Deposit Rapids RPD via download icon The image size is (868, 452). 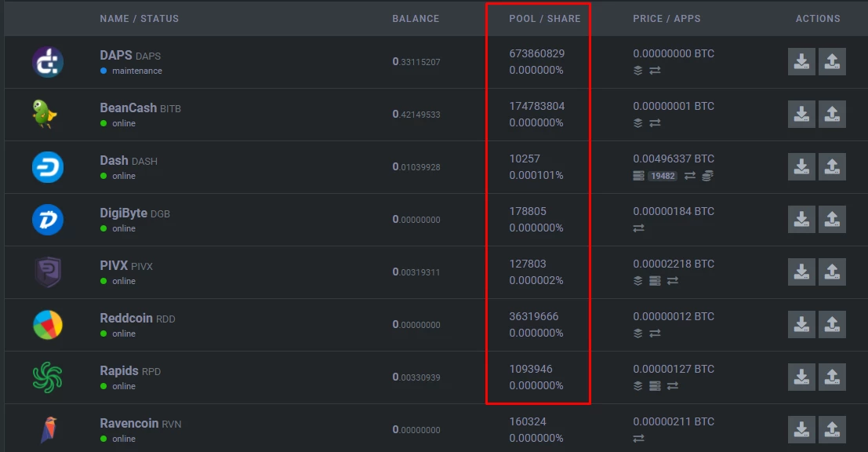[x=801, y=377]
